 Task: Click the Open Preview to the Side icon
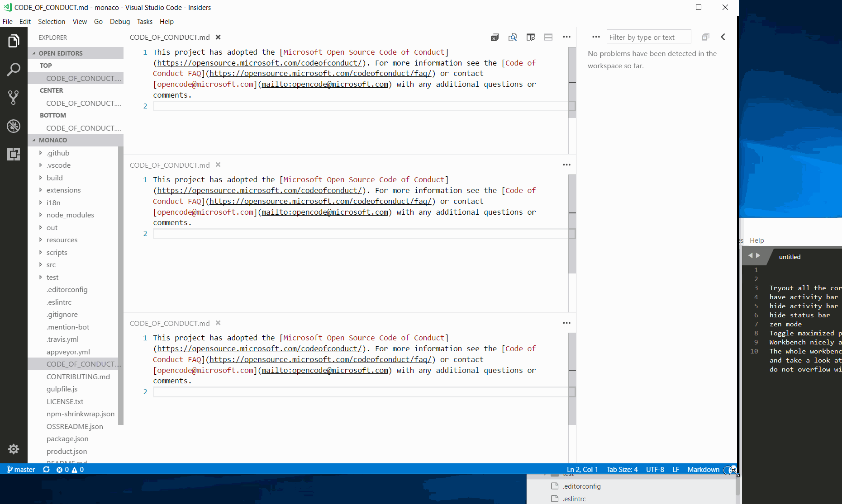(x=531, y=38)
